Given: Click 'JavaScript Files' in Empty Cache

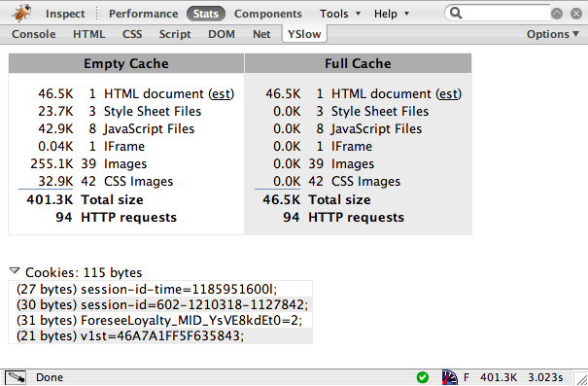Looking at the screenshot, I should pos(149,129).
